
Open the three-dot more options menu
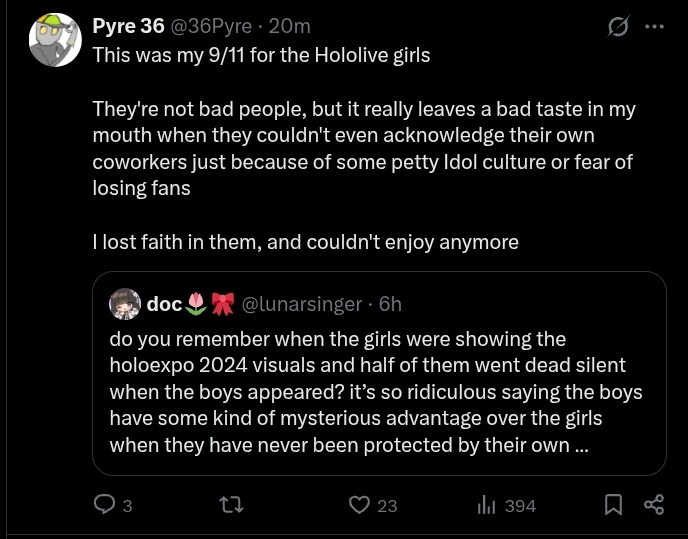655,27
